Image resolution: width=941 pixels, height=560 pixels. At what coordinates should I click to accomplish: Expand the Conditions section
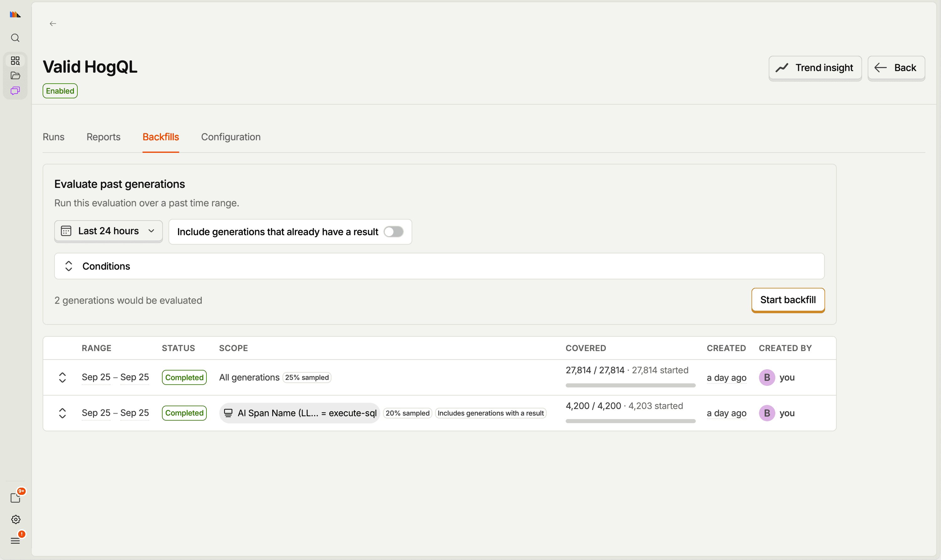tap(439, 266)
